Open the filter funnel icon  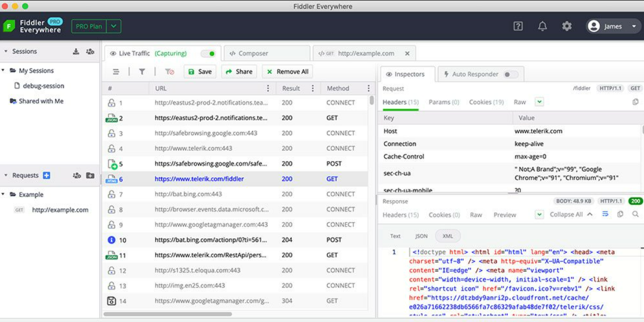point(142,71)
